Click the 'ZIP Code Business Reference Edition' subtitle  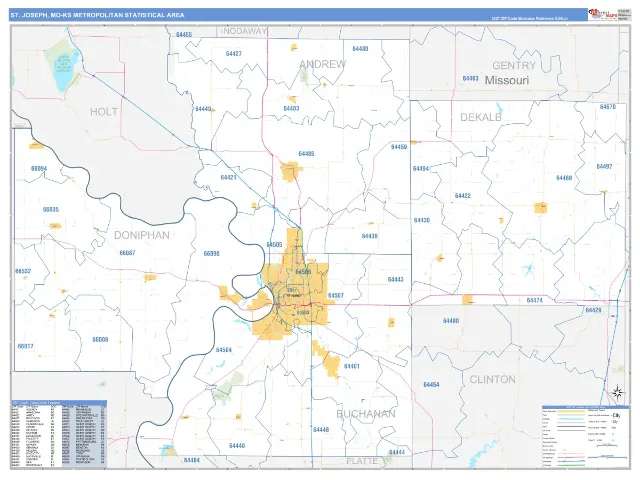(x=530, y=18)
